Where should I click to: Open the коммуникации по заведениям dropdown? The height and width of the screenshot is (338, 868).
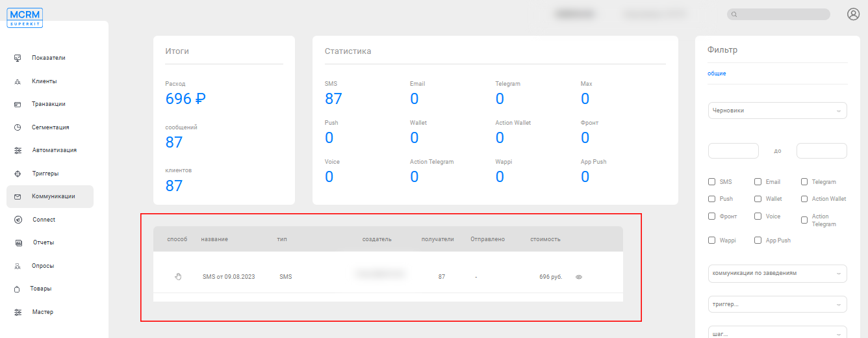click(777, 273)
